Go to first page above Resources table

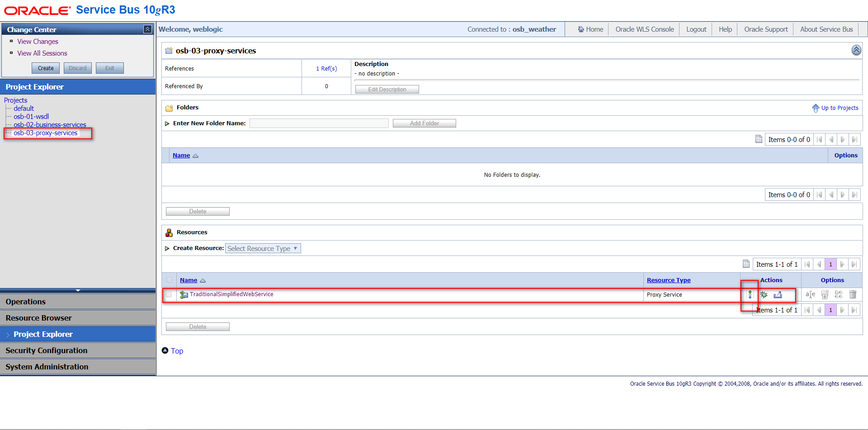point(807,265)
